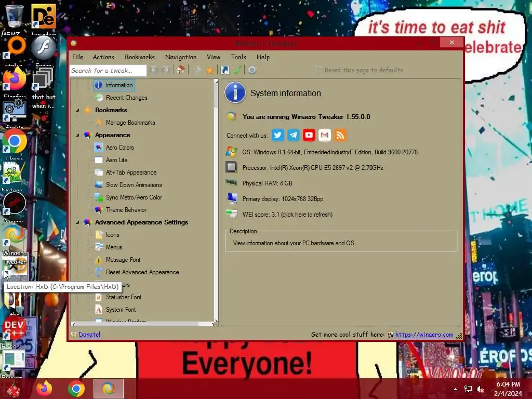Image resolution: width=532 pixels, height=399 pixels.
Task: Click the Home page toolbar icon
Action: [180, 70]
